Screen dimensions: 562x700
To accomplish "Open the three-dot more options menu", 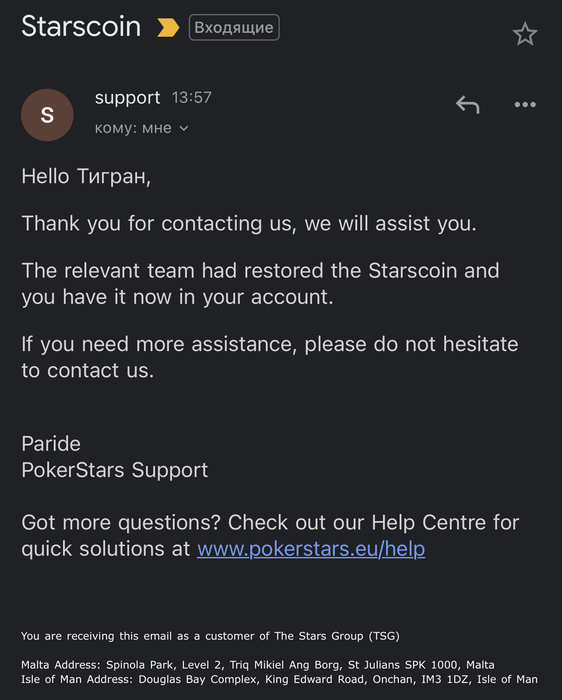I will [x=525, y=104].
